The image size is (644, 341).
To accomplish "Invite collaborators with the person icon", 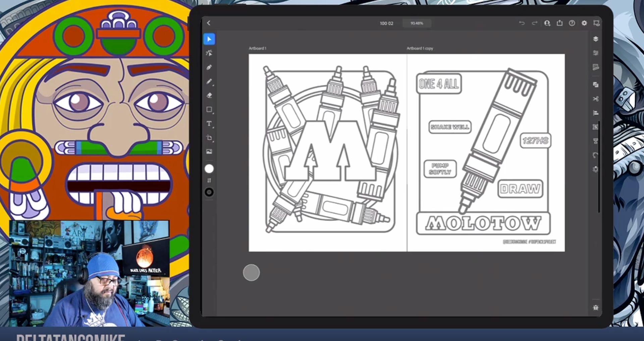I will pyautogui.click(x=547, y=23).
